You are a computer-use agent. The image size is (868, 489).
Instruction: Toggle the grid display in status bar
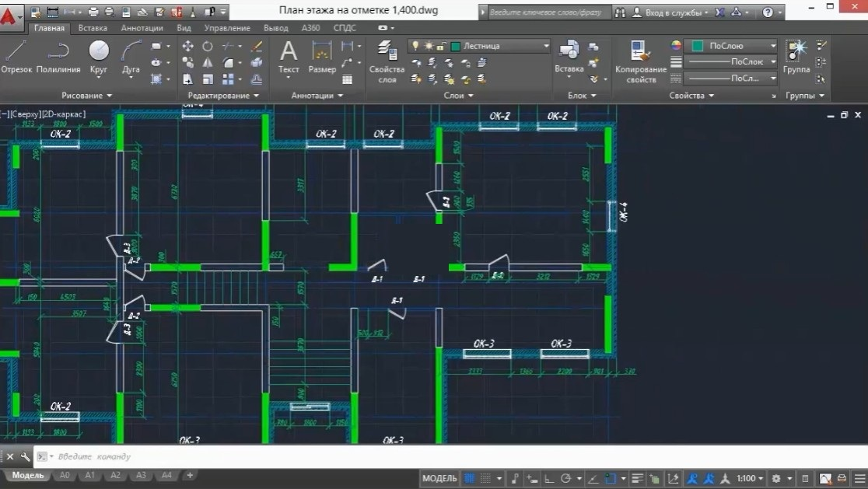point(469,478)
